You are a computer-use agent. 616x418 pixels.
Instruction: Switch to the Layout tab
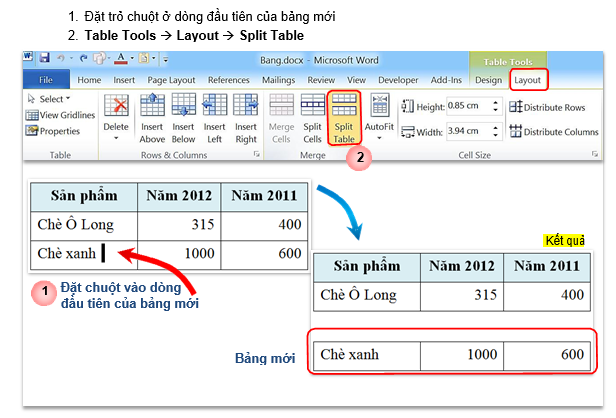click(x=527, y=79)
